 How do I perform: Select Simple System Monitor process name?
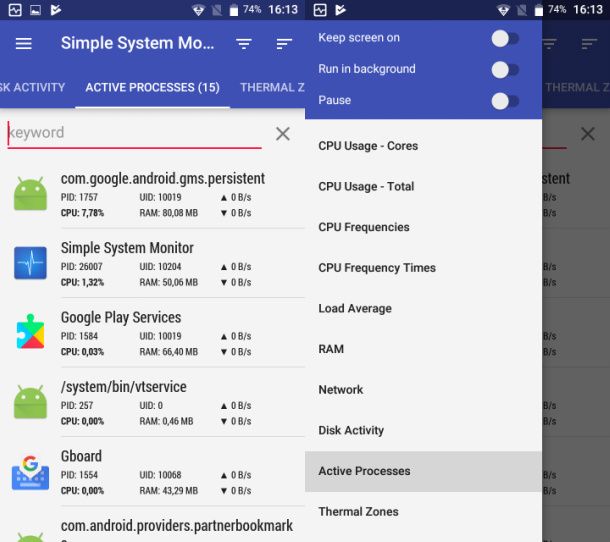pos(127,248)
